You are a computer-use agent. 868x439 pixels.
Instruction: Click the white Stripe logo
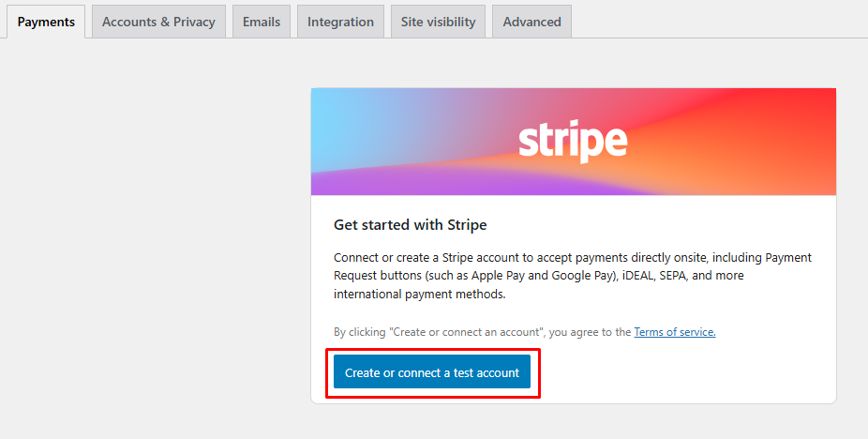[573, 141]
